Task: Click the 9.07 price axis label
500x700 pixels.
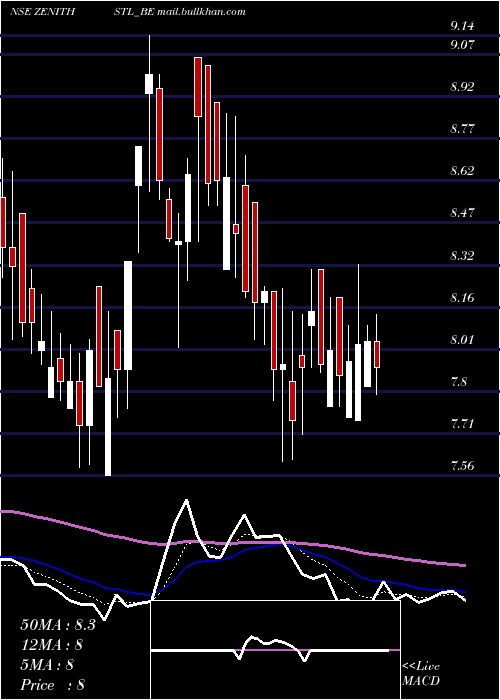Action: (462, 45)
